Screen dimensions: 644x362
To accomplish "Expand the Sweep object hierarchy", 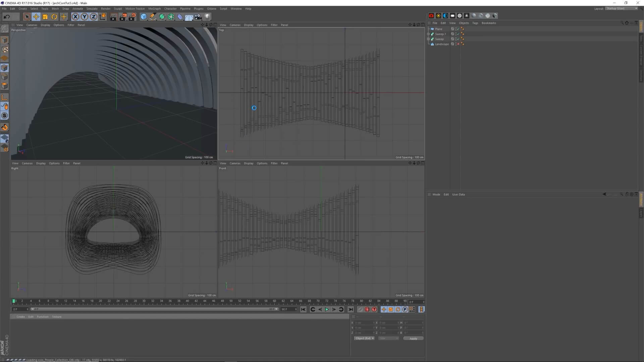I will click(x=428, y=39).
